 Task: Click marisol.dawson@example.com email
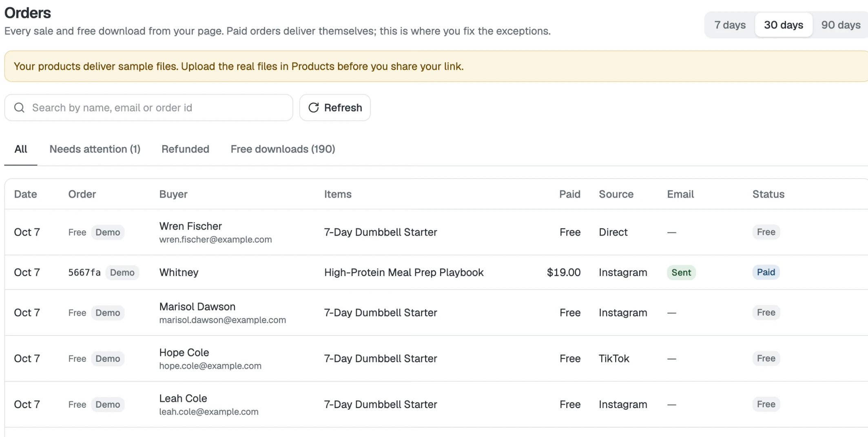pyautogui.click(x=222, y=320)
